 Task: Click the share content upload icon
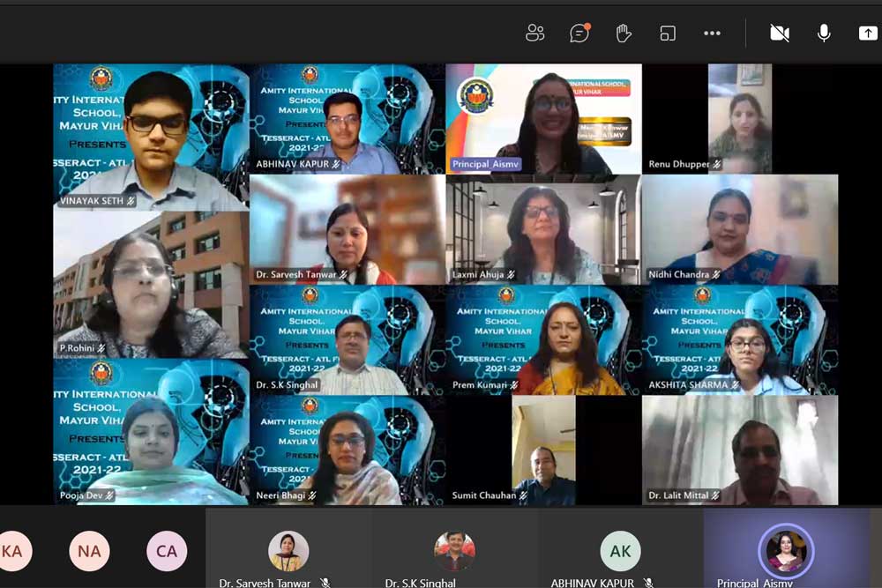pos(868,33)
